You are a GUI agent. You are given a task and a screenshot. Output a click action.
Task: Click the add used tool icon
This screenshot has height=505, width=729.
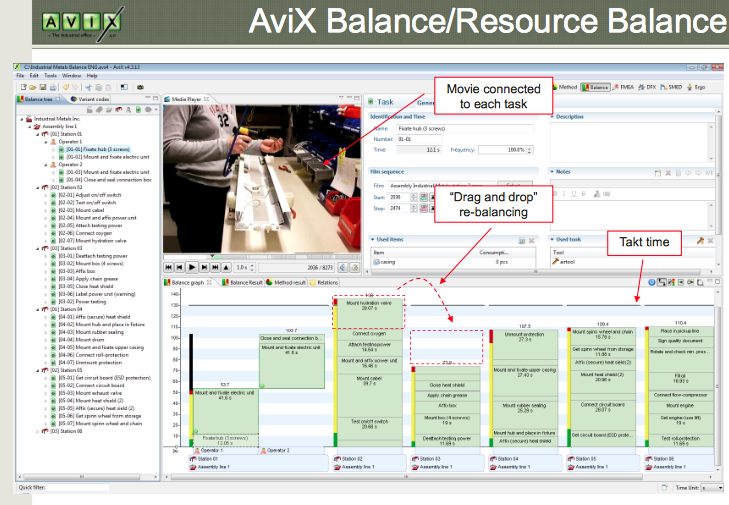pyautogui.click(x=700, y=240)
